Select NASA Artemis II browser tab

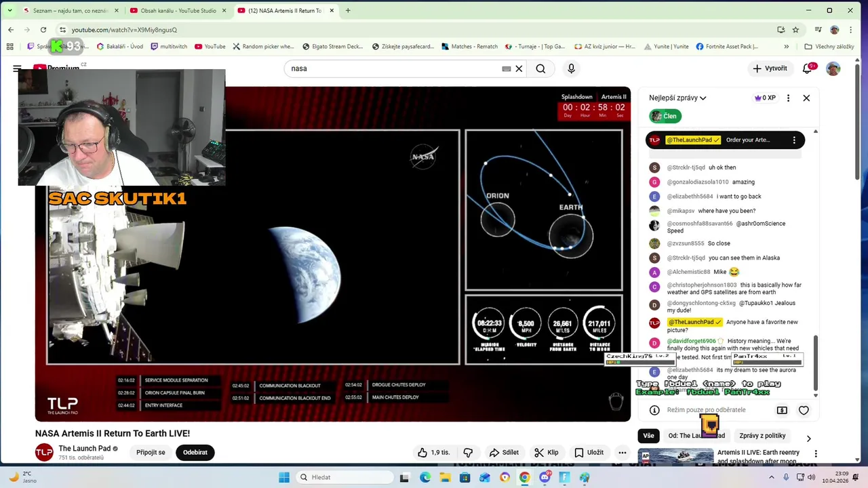point(285,10)
